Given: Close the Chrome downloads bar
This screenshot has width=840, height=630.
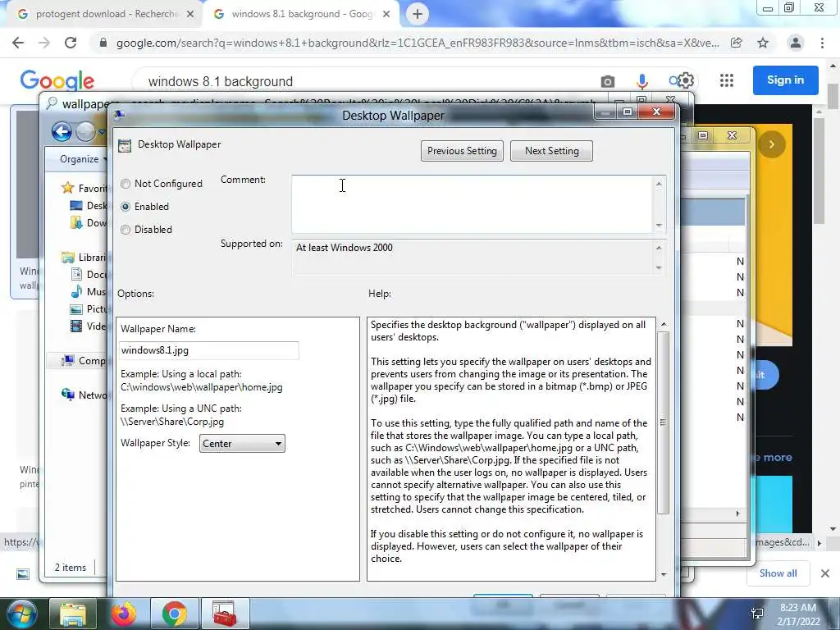Looking at the screenshot, I should click(825, 573).
